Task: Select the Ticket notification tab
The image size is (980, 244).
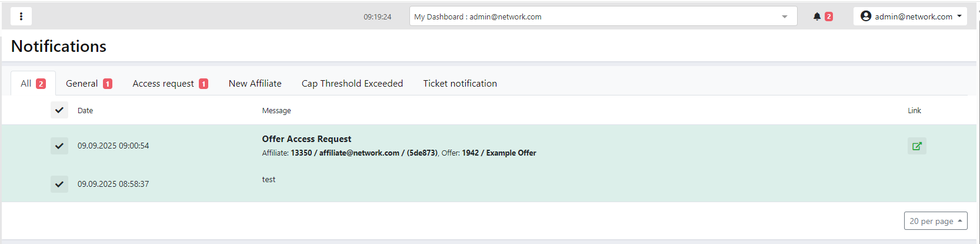Action: (x=460, y=84)
